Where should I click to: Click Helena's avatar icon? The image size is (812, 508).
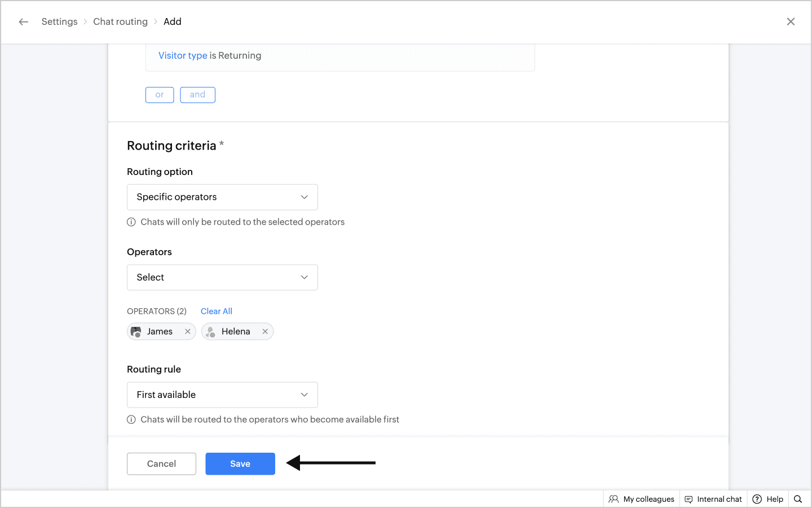pos(210,331)
